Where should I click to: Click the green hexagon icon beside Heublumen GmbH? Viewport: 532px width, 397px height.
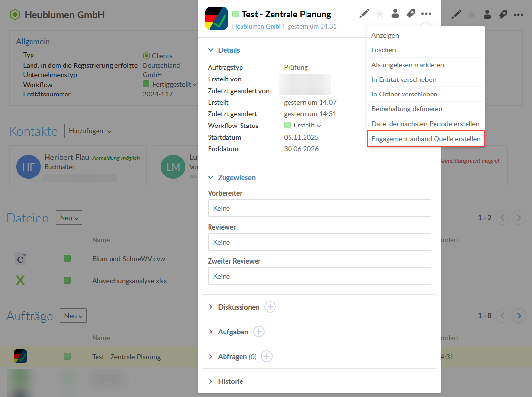pyautogui.click(x=15, y=15)
